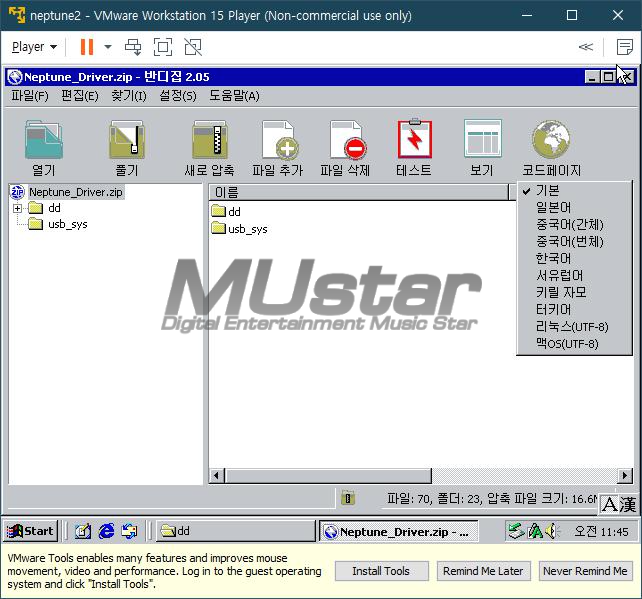Click the archive icon in status bar
642x599 pixels.
click(348, 498)
